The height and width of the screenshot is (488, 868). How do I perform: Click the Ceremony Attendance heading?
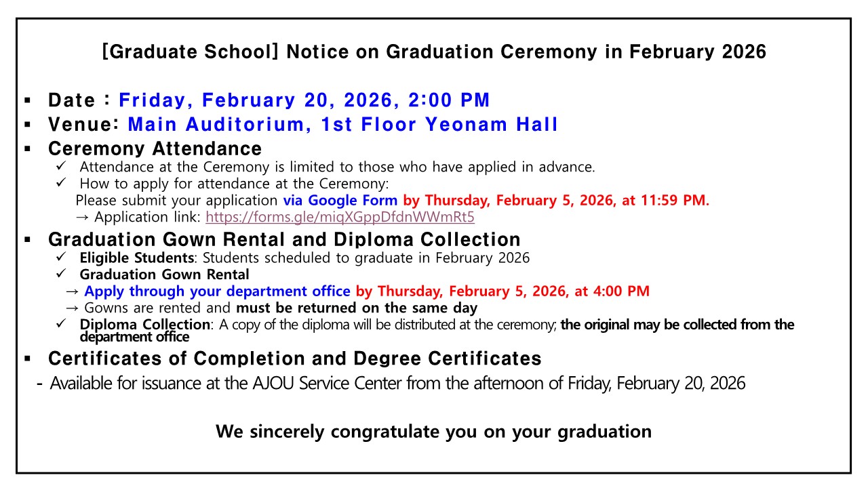(155, 148)
